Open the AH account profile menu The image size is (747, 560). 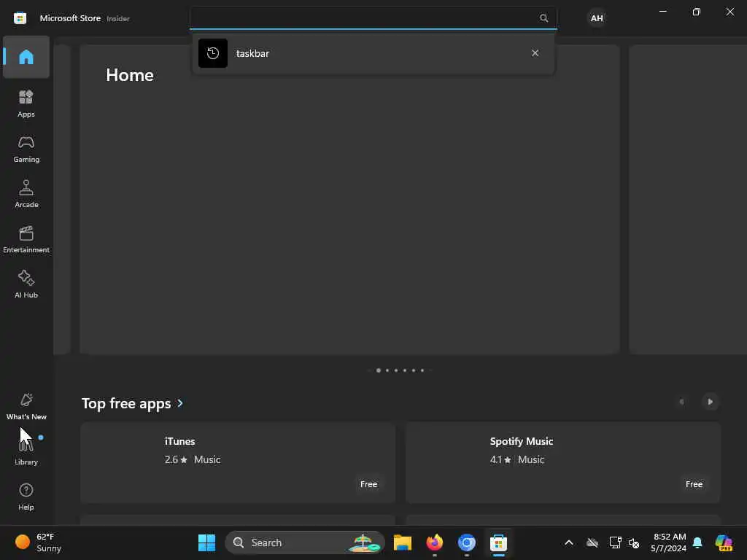point(597,18)
